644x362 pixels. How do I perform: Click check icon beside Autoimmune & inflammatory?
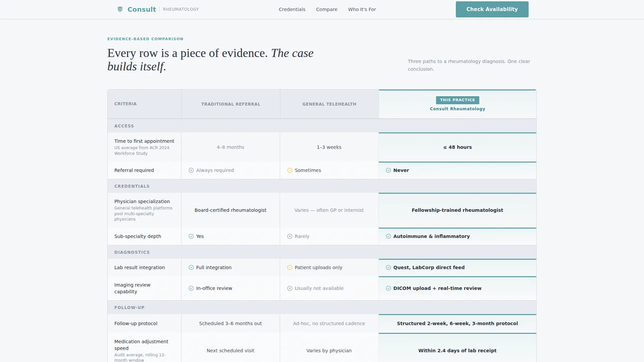point(388,236)
